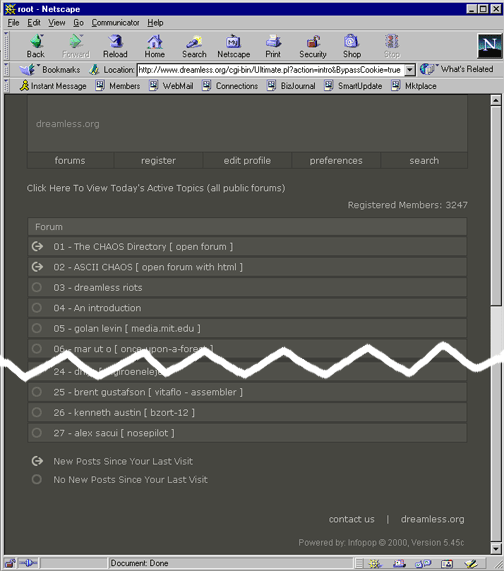Expand the What's Related dropdown
504x580 pixels.
[x=457, y=69]
